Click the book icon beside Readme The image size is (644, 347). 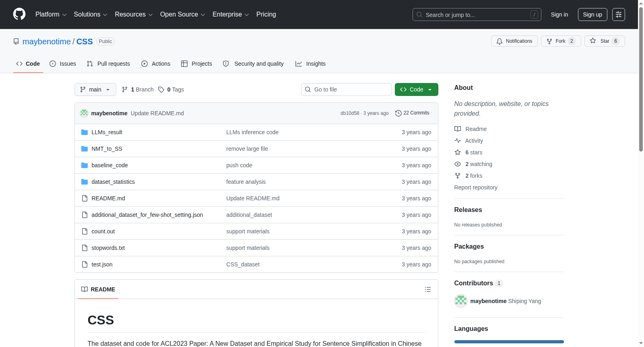[x=458, y=129]
